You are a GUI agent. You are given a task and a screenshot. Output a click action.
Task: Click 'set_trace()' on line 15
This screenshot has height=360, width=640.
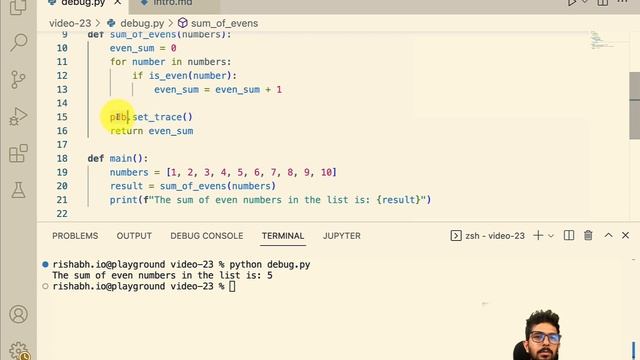coord(162,117)
